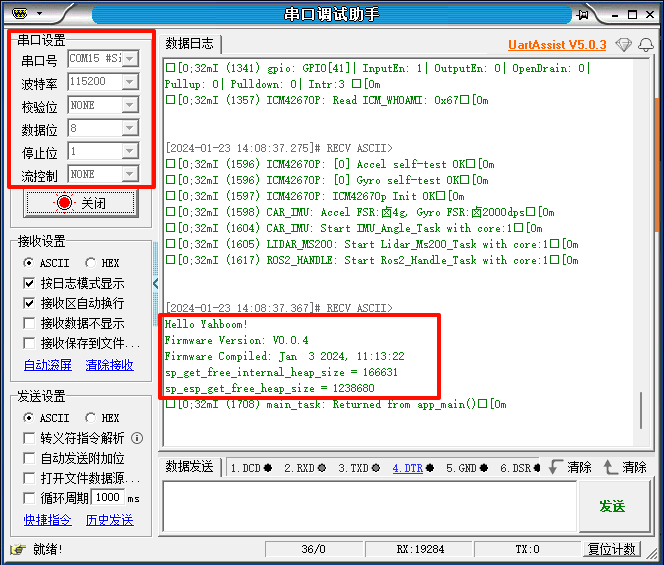
Task: Click the notification bell icon
Action: [x=645, y=45]
